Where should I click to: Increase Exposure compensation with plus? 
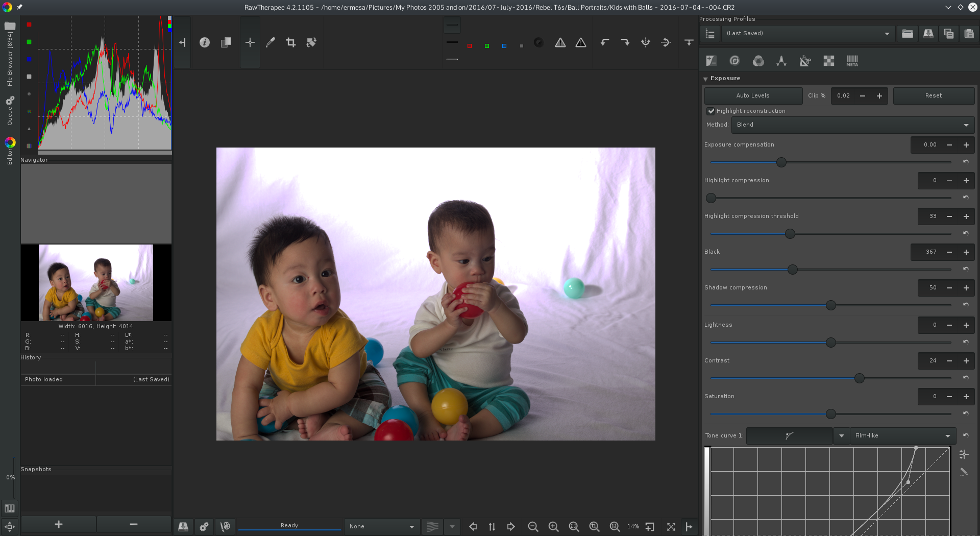point(966,145)
